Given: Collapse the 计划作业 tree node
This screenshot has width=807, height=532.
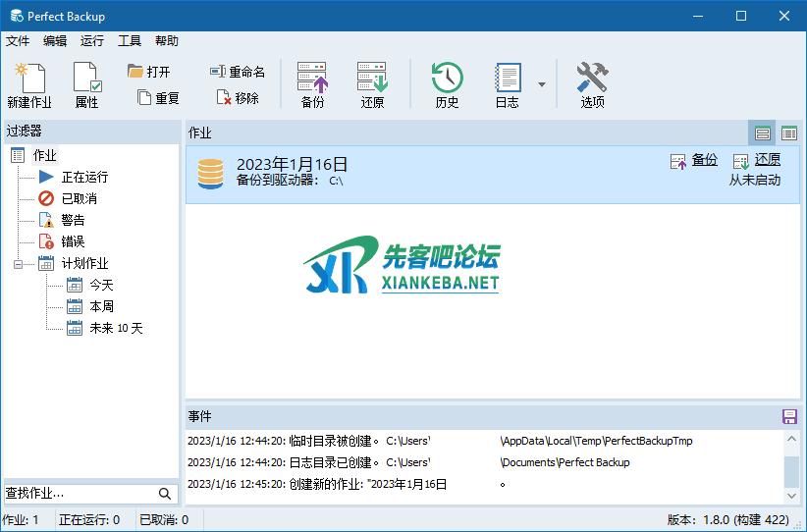Looking at the screenshot, I should tap(19, 263).
